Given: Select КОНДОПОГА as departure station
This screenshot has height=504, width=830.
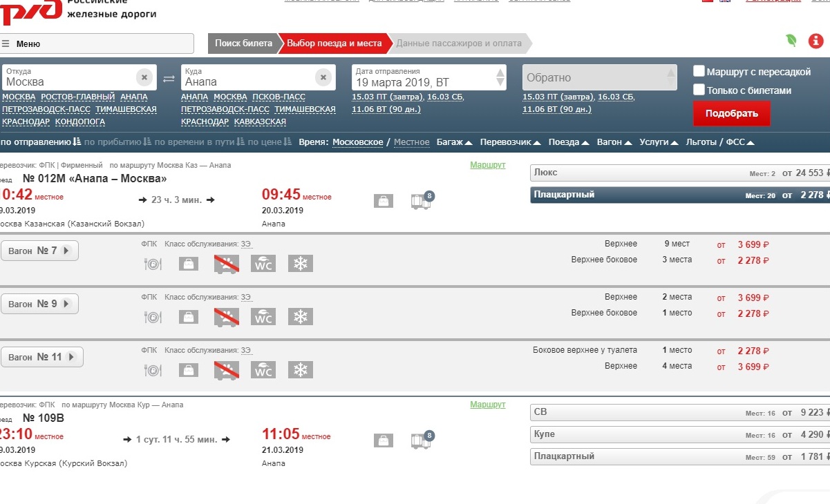Looking at the screenshot, I should click(80, 122).
